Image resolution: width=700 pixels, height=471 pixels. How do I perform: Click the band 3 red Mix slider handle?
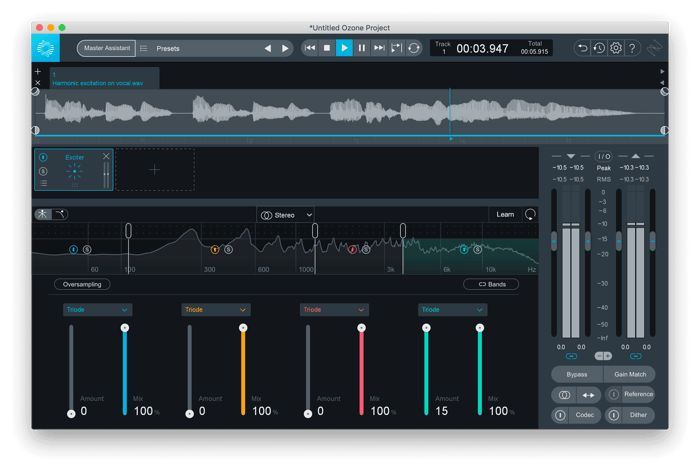(x=361, y=328)
